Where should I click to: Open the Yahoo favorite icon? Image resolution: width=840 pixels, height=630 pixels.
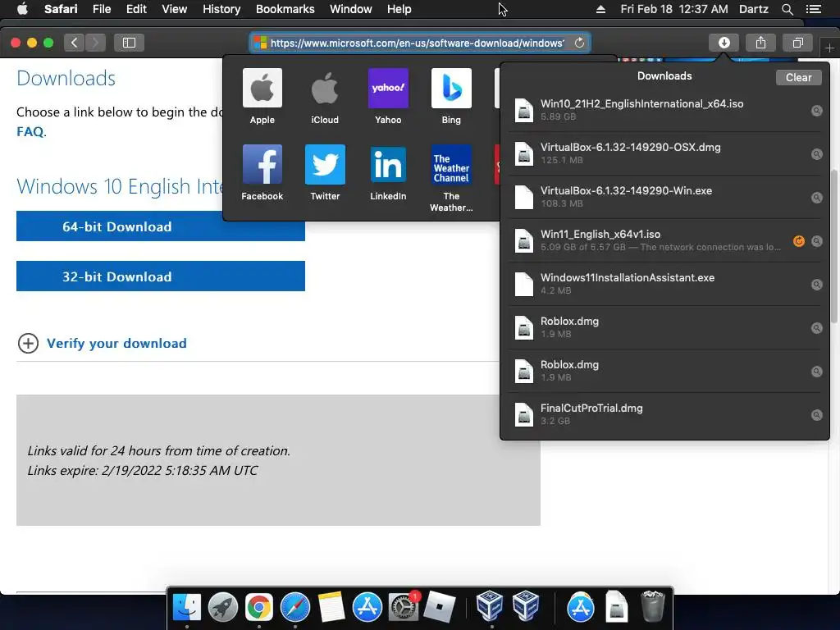point(388,88)
